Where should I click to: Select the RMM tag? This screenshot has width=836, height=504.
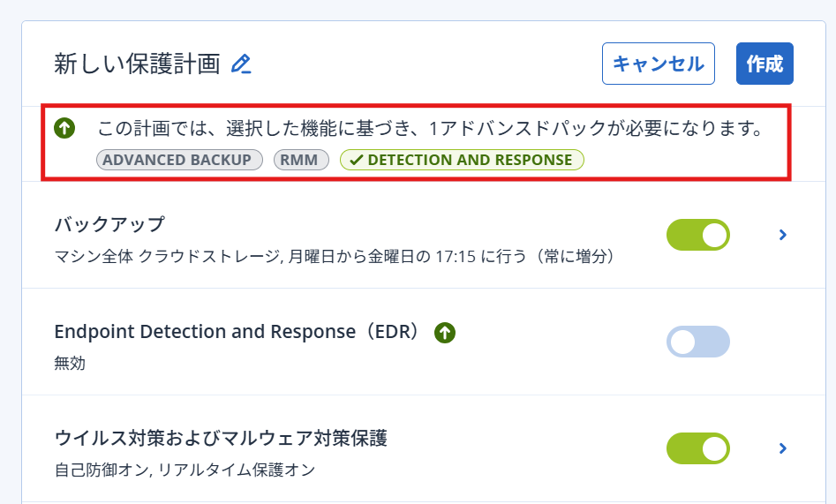[301, 160]
